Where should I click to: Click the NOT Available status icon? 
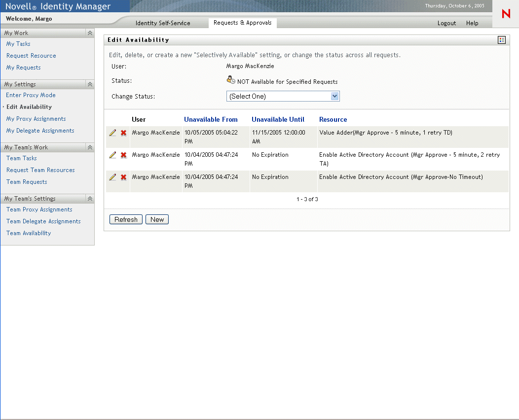(x=231, y=80)
